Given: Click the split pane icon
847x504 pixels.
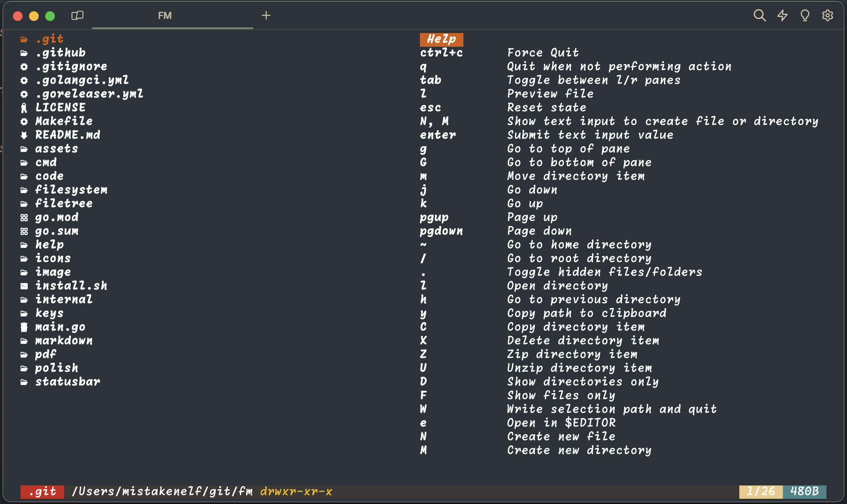Looking at the screenshot, I should point(77,15).
